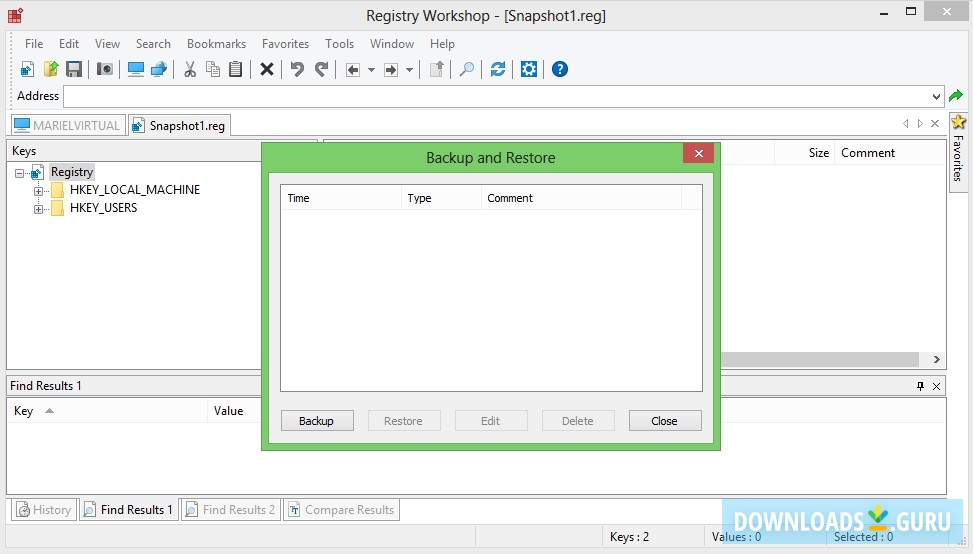The image size is (973, 554).
Task: Open the Tools menu
Action: (339, 43)
